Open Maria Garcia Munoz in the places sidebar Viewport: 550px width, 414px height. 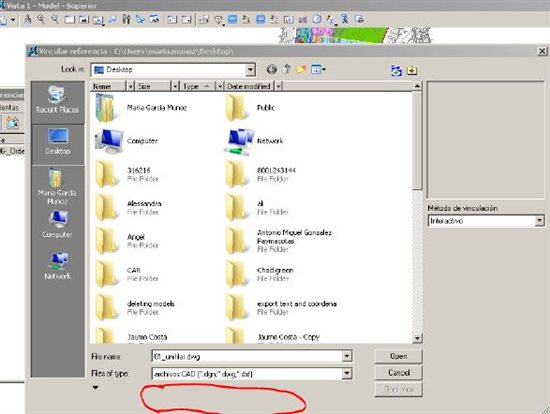pyautogui.click(x=57, y=187)
